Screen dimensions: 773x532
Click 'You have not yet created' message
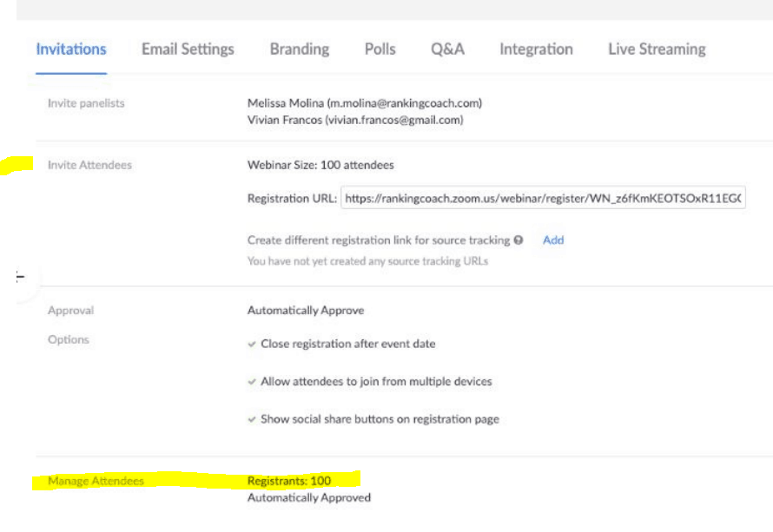(x=367, y=261)
